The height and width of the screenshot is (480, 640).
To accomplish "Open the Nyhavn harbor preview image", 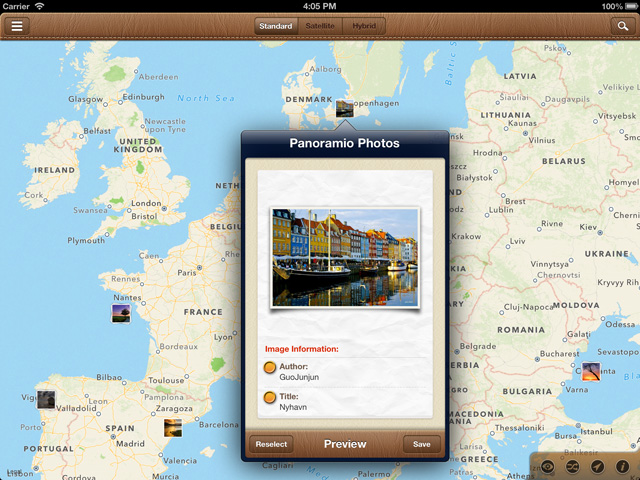I will (x=345, y=258).
